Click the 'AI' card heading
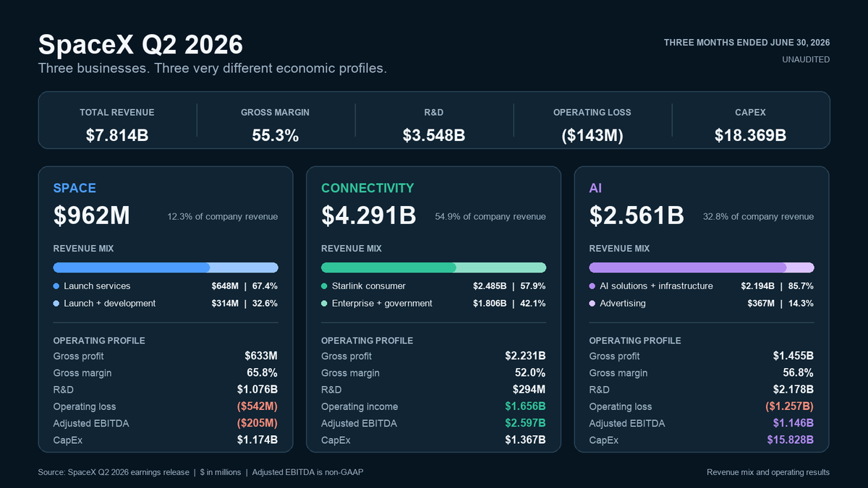 pyautogui.click(x=596, y=188)
